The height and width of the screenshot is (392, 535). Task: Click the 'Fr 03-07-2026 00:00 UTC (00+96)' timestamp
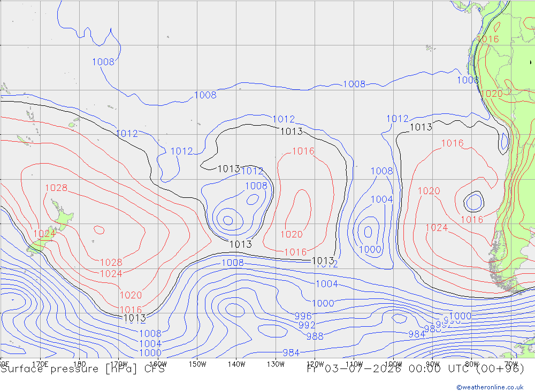click(416, 369)
